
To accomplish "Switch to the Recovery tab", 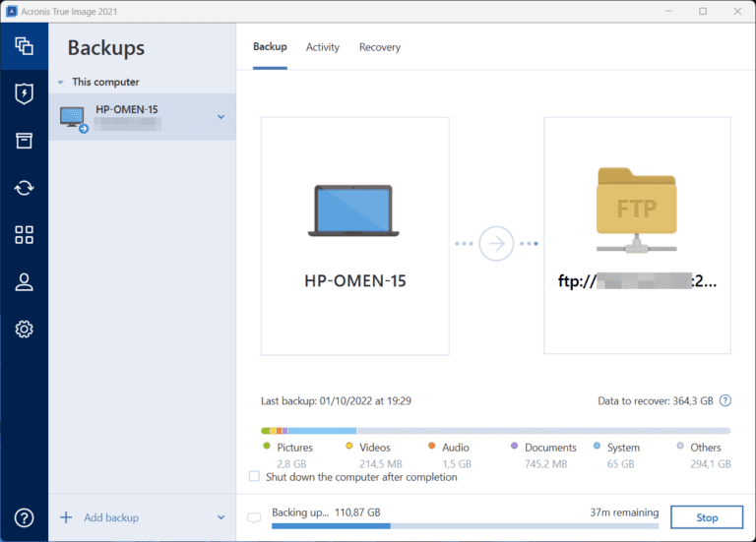I will click(379, 47).
